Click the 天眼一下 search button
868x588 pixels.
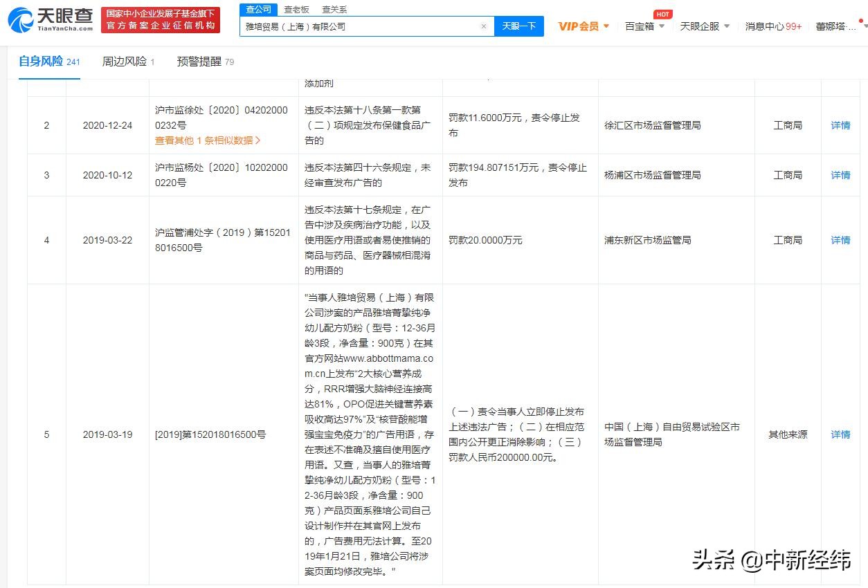[519, 26]
